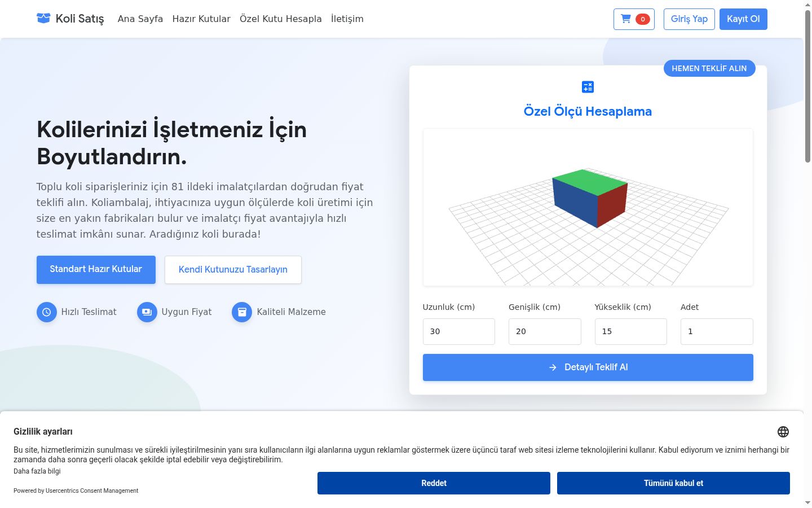The width and height of the screenshot is (812, 508).
Task: Request a quote with Detaylı Teklif Al
Action: [588, 367]
